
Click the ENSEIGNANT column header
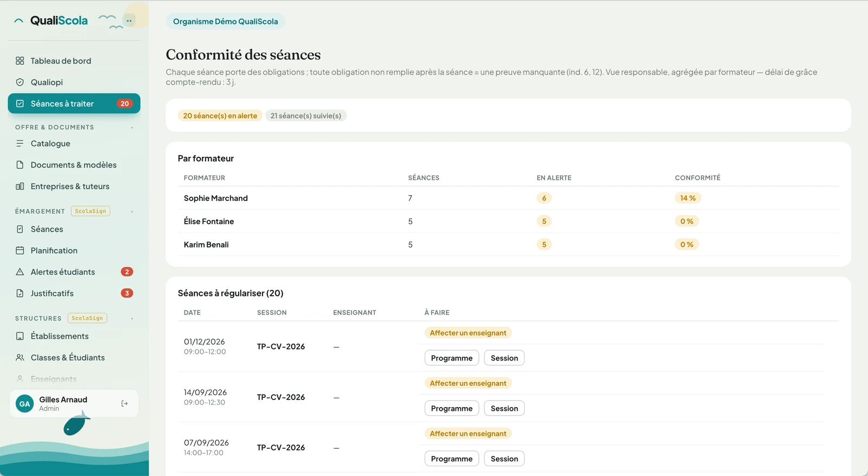(355, 313)
